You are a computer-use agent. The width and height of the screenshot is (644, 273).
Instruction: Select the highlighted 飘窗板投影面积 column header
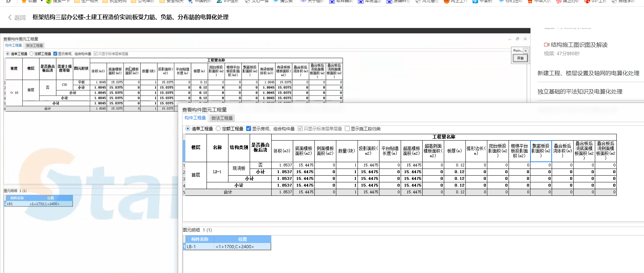(x=541, y=151)
